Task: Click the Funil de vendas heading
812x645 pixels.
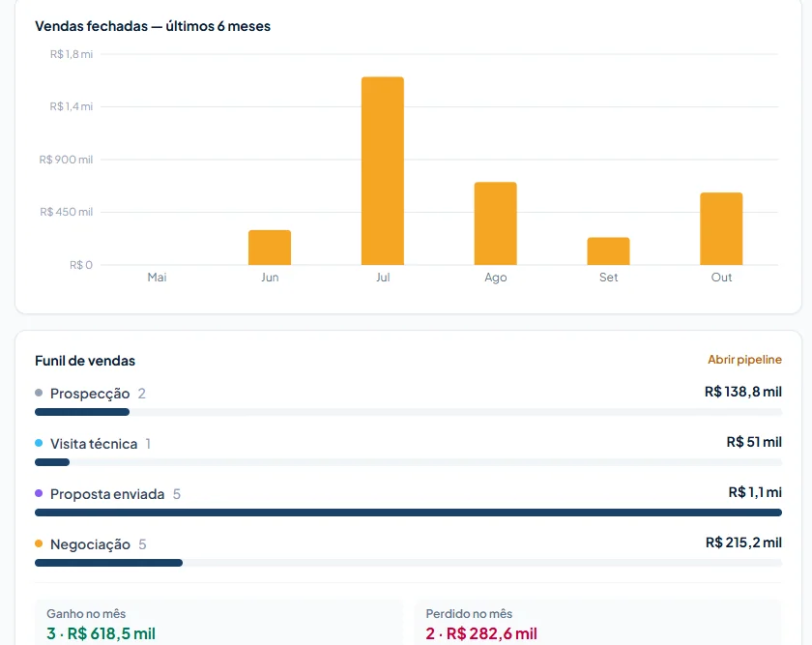Action: (x=85, y=361)
